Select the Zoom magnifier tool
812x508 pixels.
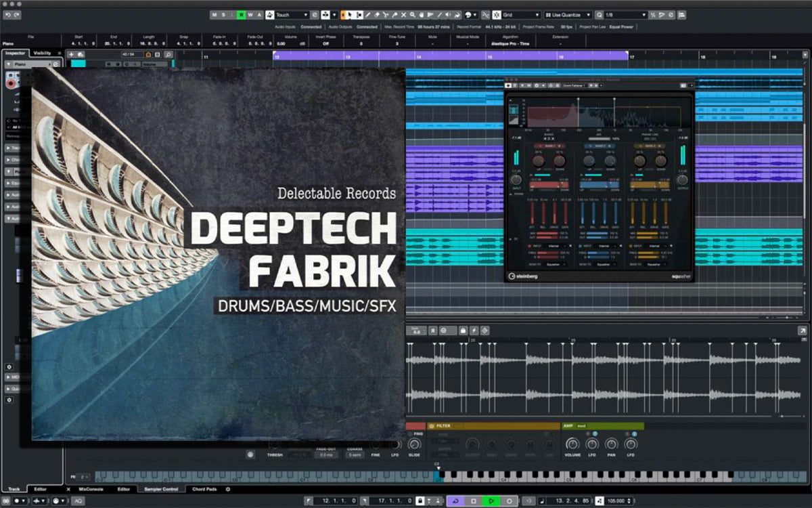(x=413, y=15)
